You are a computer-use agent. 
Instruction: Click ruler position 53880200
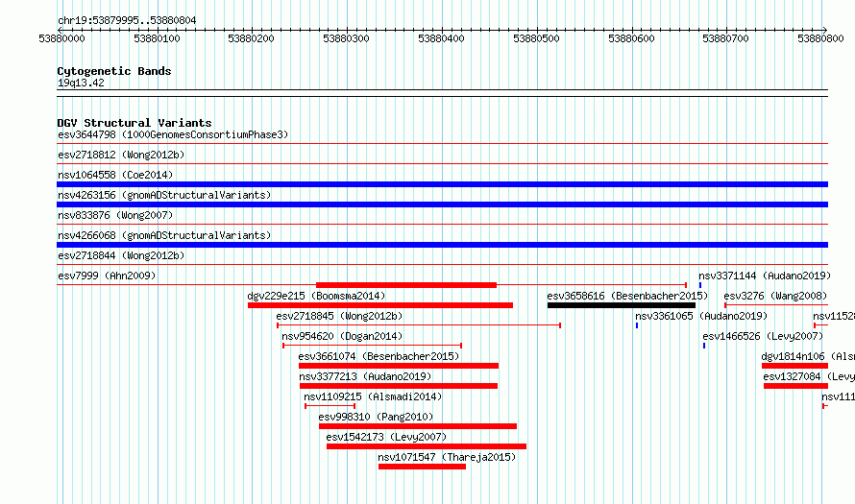point(252,38)
